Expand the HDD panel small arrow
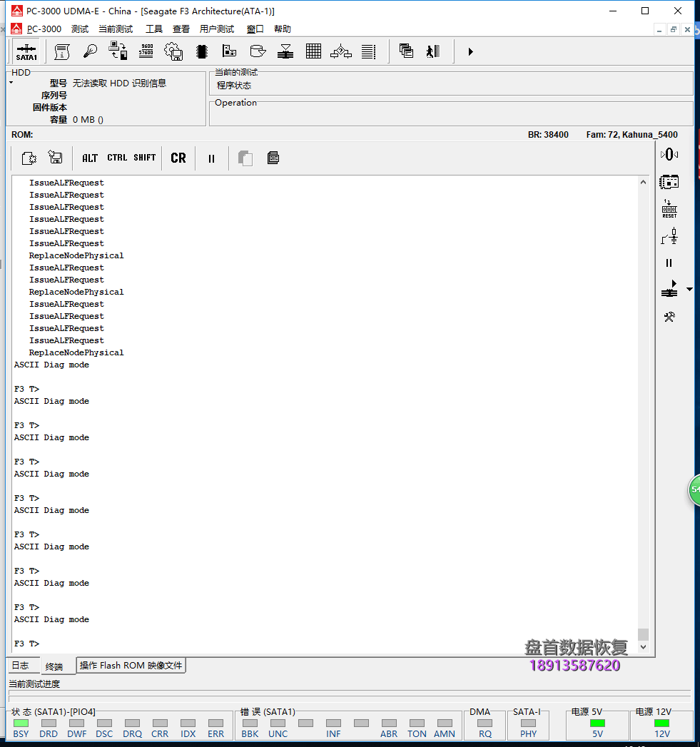This screenshot has height=747, width=700. 11,83
